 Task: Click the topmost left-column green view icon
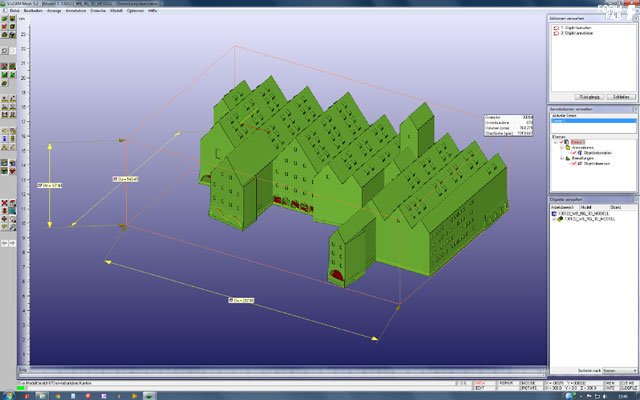4,18
